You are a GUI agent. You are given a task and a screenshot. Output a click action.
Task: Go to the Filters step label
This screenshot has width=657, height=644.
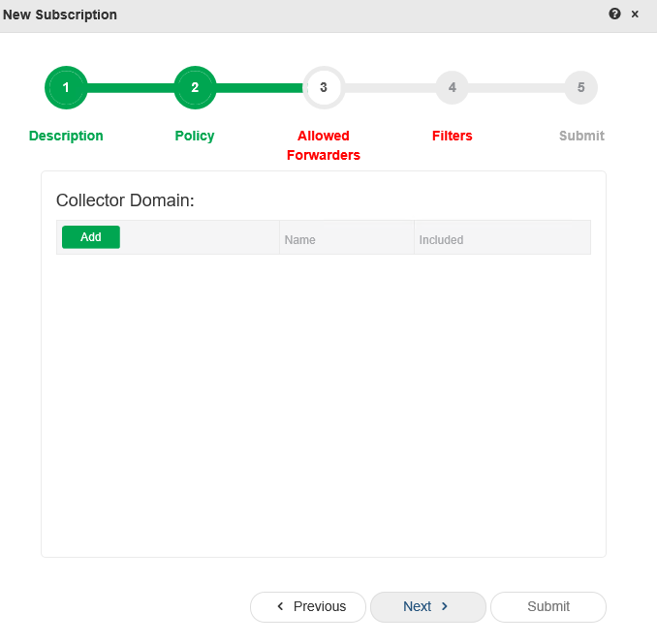click(453, 136)
